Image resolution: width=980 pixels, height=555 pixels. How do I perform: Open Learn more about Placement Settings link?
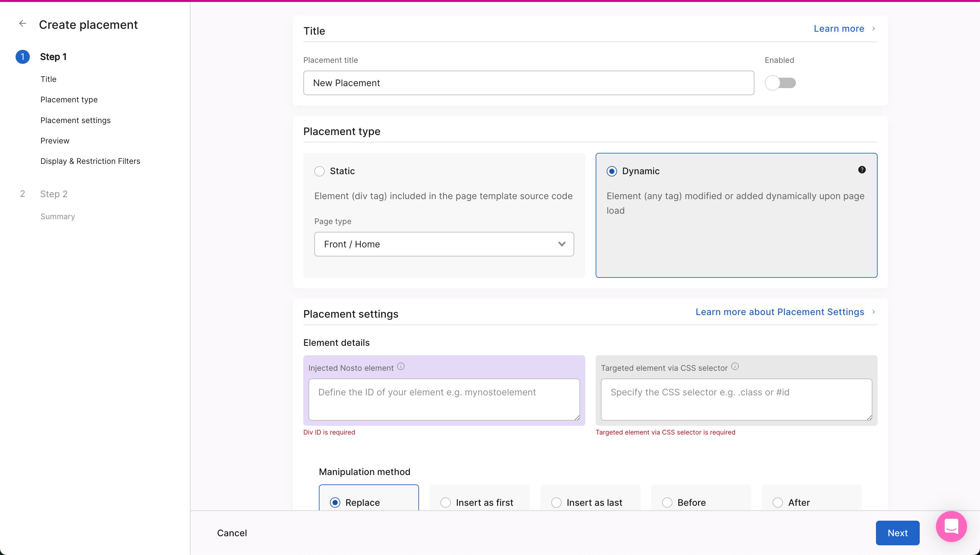(x=779, y=312)
